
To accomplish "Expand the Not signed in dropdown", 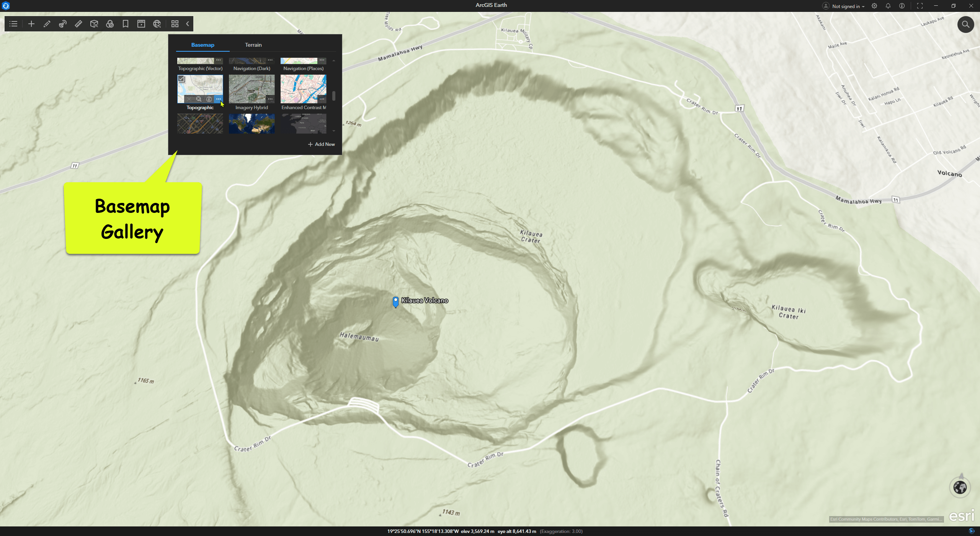I will click(x=848, y=6).
